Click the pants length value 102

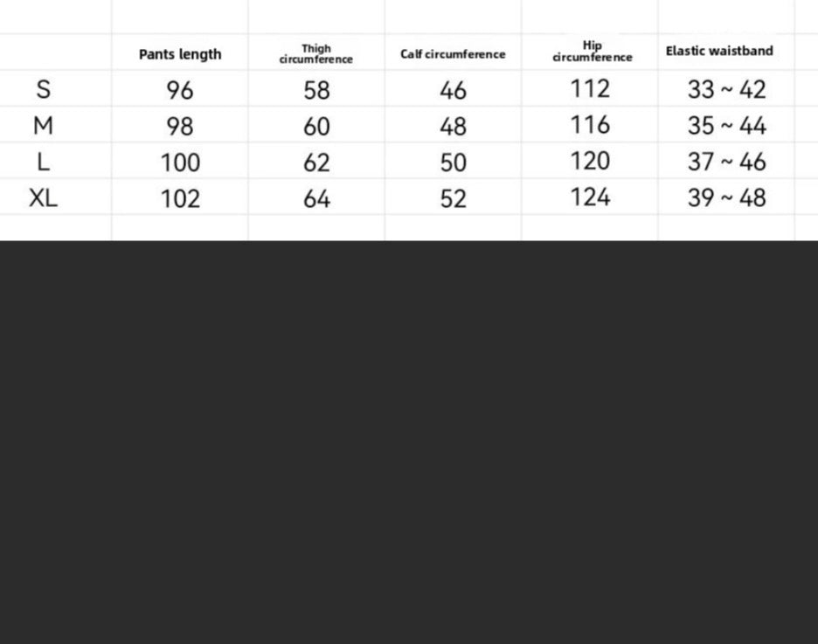180,198
